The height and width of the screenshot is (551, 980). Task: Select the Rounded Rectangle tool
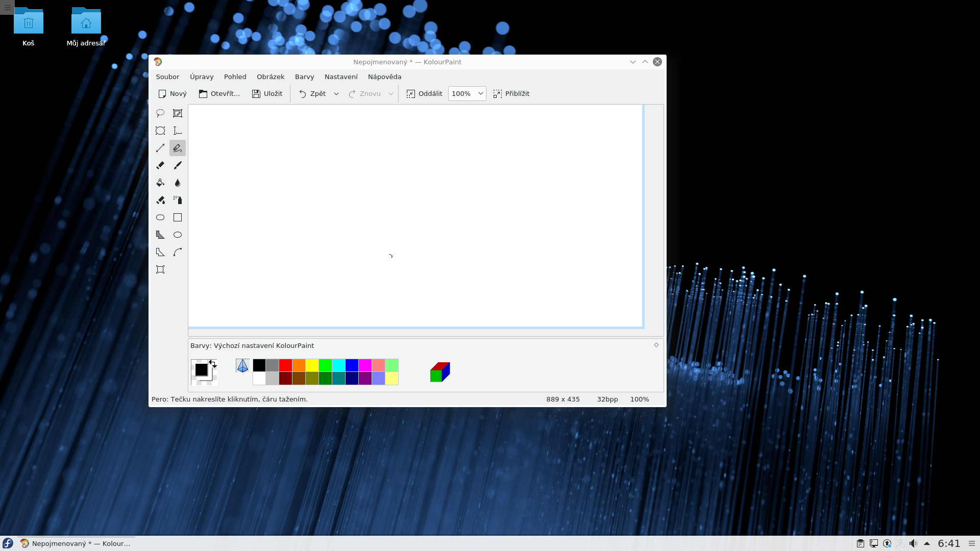click(160, 217)
